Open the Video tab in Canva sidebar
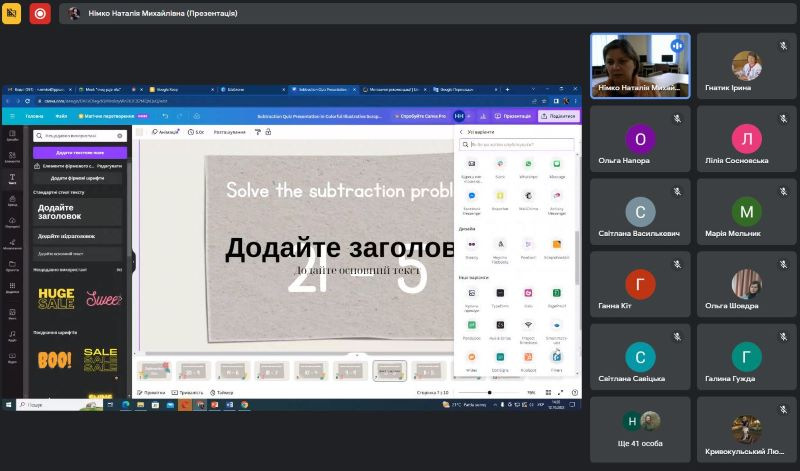800x471 pixels. click(x=12, y=358)
